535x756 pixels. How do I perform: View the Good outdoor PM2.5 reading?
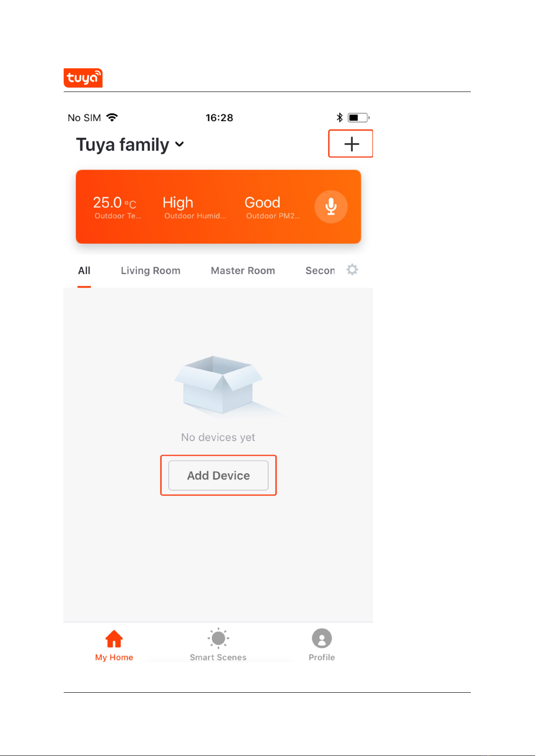pos(273,207)
